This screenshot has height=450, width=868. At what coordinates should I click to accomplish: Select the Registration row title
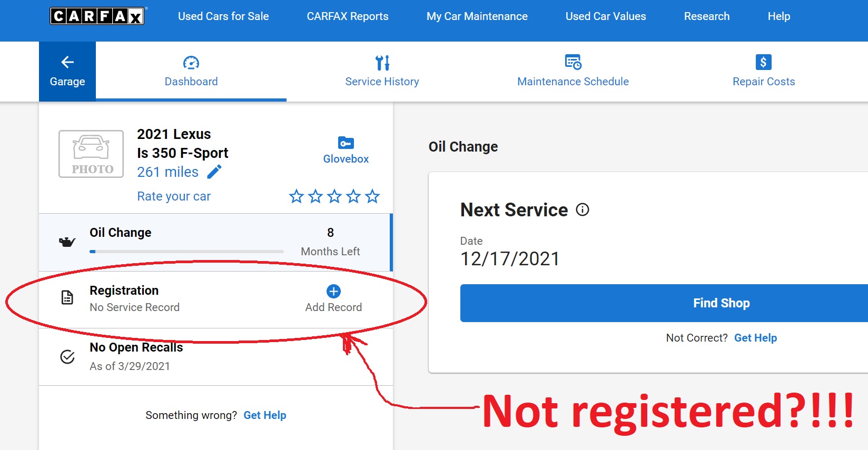(124, 291)
